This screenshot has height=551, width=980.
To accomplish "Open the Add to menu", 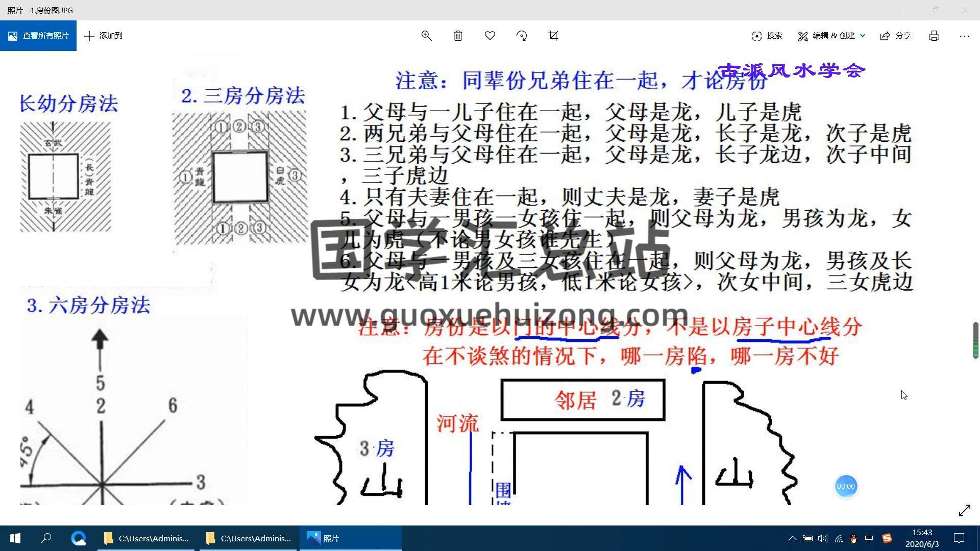I will point(104,36).
